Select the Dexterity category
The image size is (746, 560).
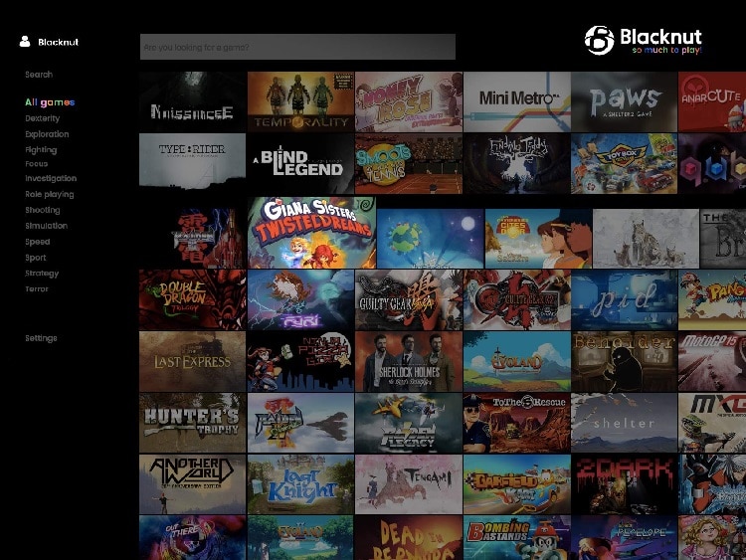tap(43, 118)
